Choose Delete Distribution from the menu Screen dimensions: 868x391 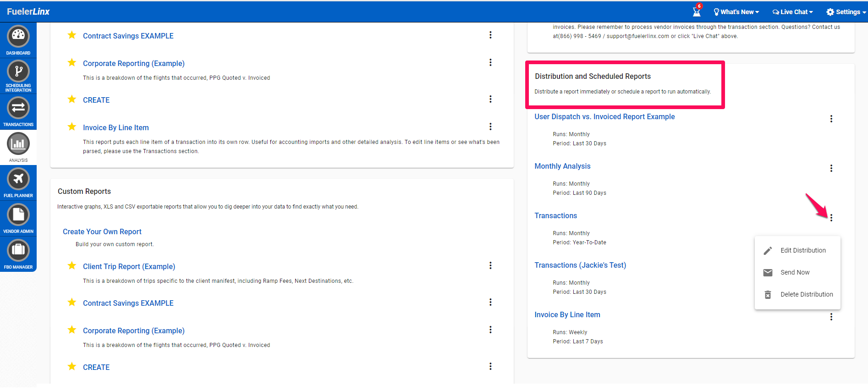(x=797, y=295)
